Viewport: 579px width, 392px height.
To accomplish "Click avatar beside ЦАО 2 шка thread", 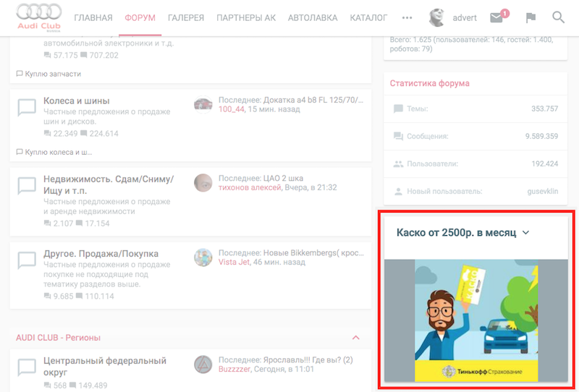I will coord(203,183).
